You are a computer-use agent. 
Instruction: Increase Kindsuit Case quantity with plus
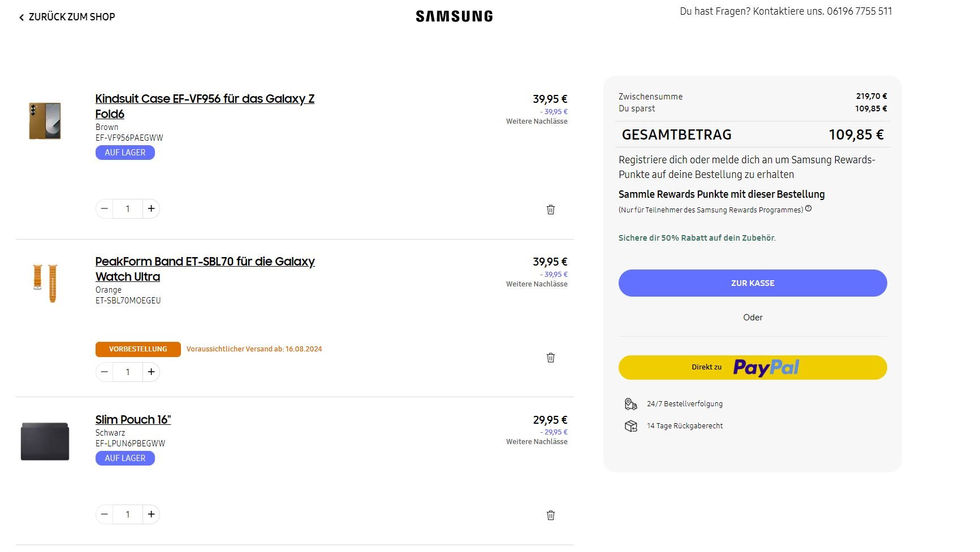[x=151, y=208]
